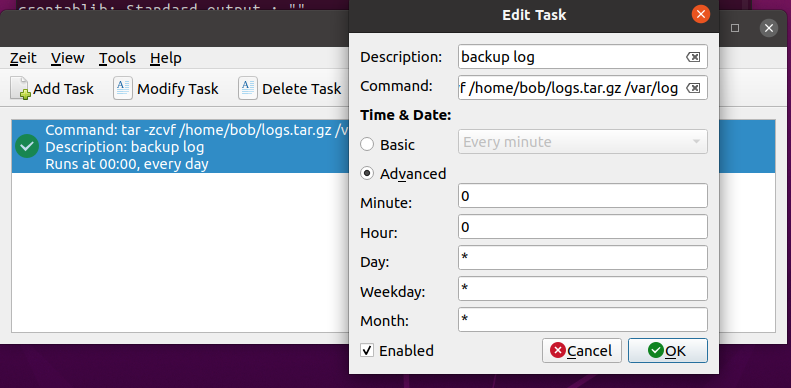791x388 pixels.
Task: Close the Edit Task dialog with orange X
Action: 700,14
